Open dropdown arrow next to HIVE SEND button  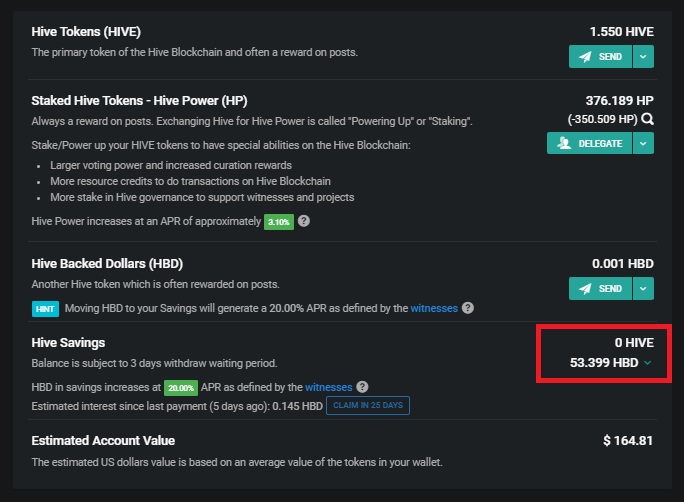tap(643, 57)
